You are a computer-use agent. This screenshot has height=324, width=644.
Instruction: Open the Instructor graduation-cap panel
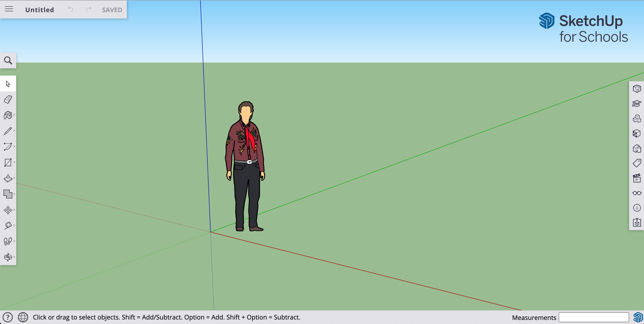(637, 104)
